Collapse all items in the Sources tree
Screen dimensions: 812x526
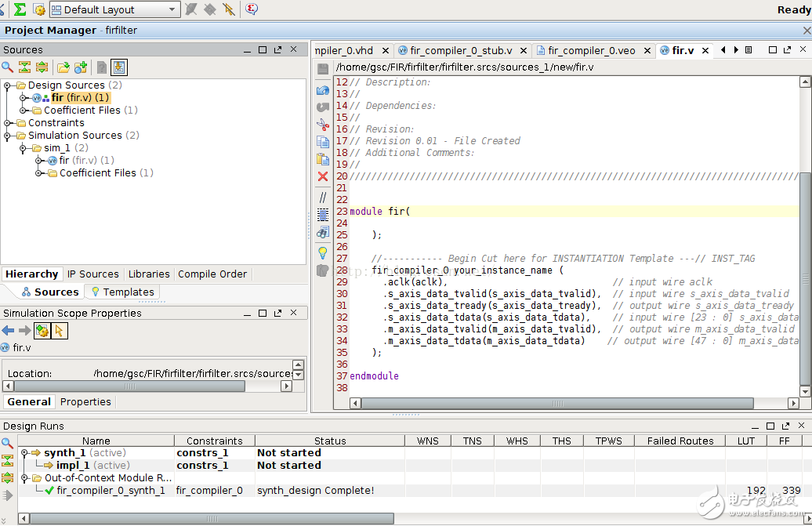coord(24,67)
